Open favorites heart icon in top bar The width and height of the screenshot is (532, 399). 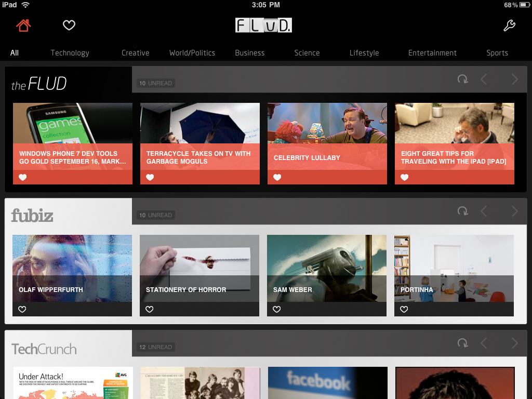click(69, 25)
